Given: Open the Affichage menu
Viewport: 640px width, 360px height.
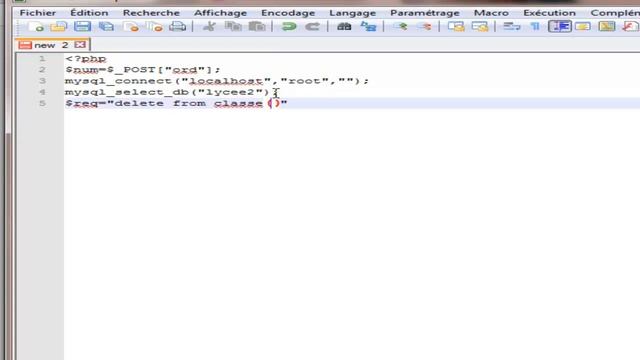Looking at the screenshot, I should pos(220,13).
